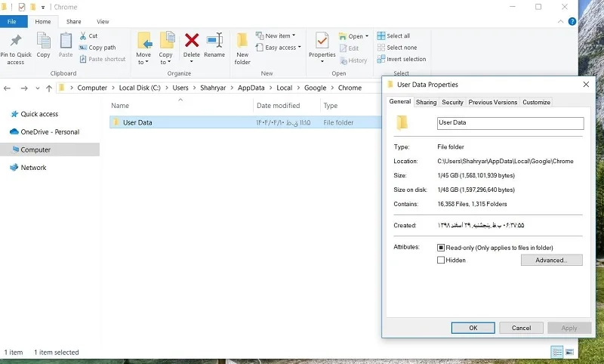Close the User Data Properties dialog

click(586, 85)
